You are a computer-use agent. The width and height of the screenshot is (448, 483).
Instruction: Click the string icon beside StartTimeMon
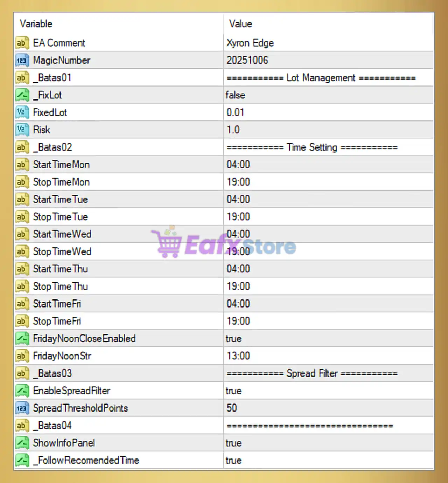tap(22, 165)
